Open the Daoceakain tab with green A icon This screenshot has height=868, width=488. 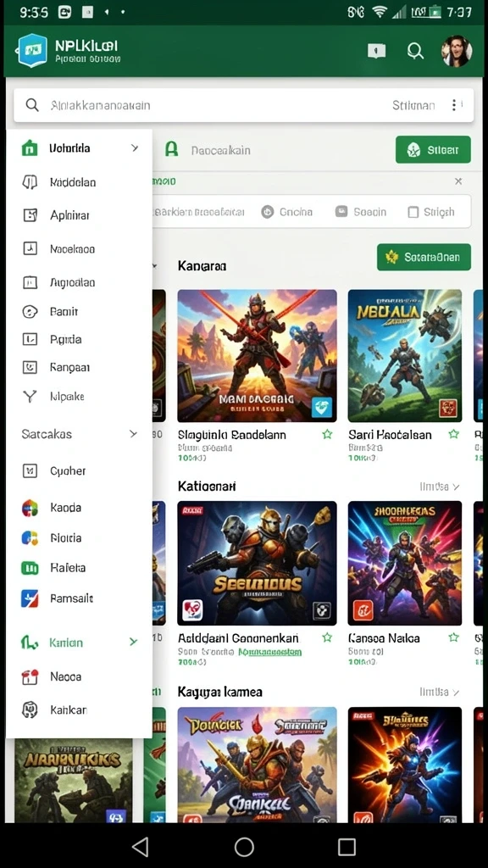pos(208,149)
